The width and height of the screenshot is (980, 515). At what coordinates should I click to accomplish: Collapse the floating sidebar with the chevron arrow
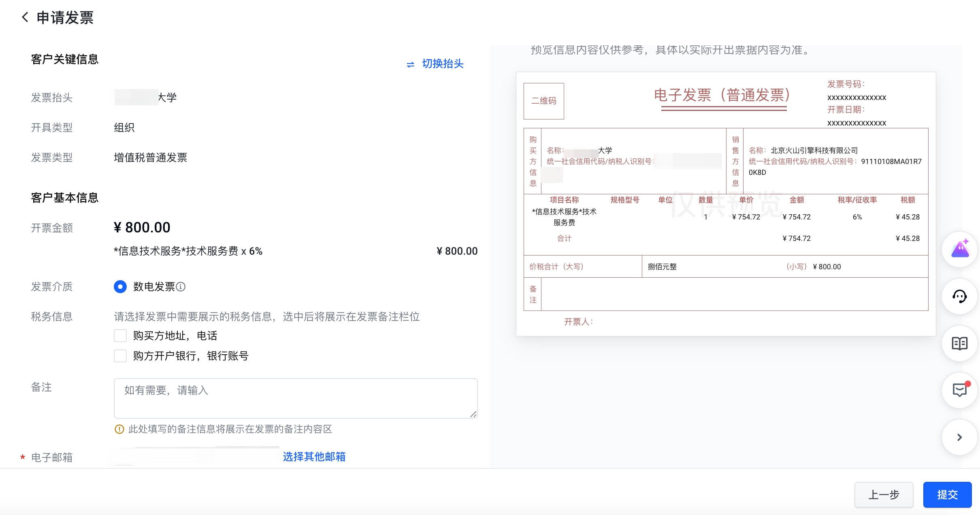click(960, 437)
